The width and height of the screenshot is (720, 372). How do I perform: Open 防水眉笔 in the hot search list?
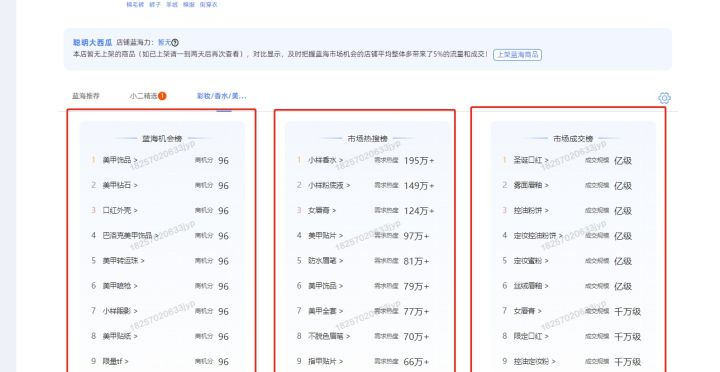pos(326,260)
